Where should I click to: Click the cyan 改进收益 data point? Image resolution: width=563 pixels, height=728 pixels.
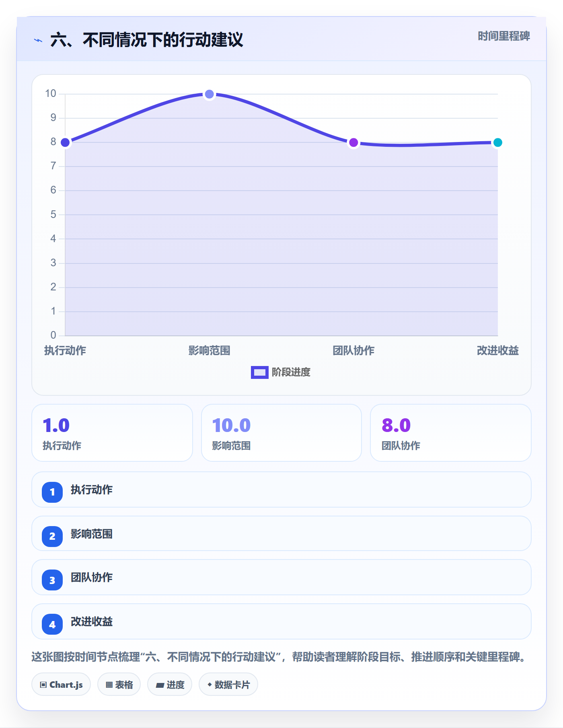497,142
